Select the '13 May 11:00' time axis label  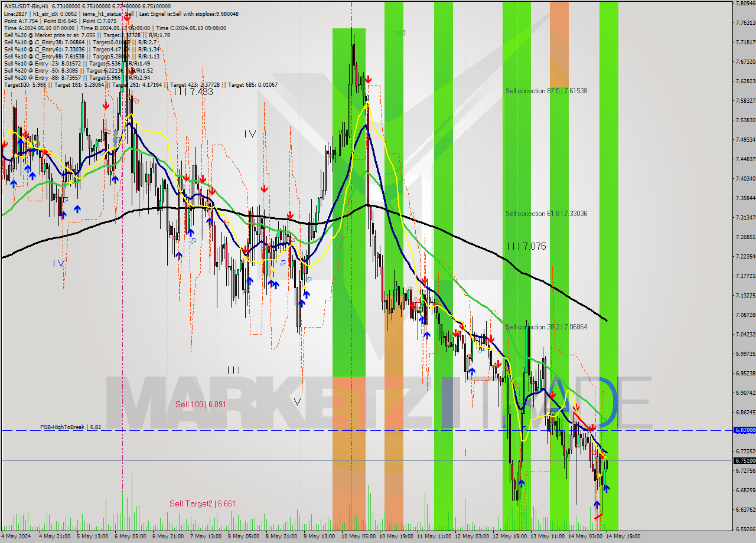[x=547, y=536]
